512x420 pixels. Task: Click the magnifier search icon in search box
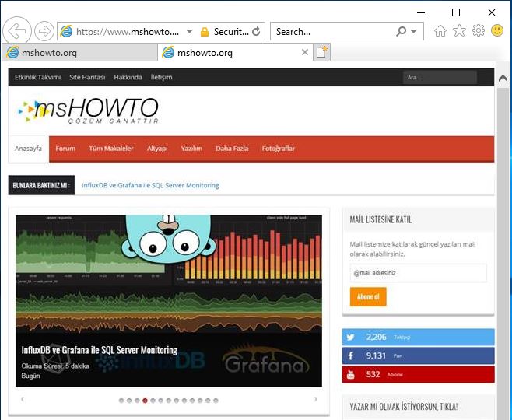click(401, 31)
